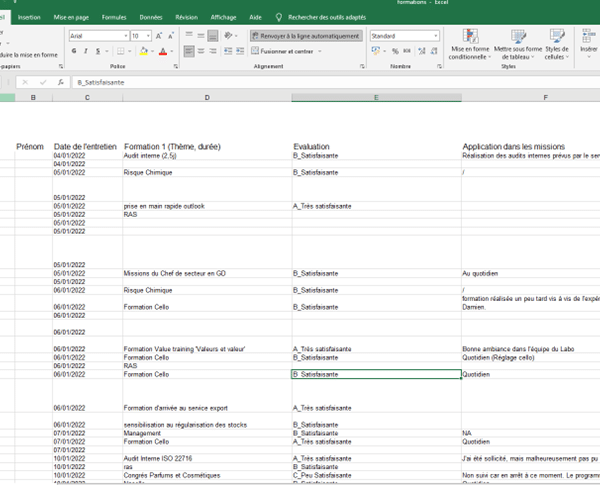Open the Arial font name dropdown
This screenshot has width=600, height=485.
tap(126, 36)
